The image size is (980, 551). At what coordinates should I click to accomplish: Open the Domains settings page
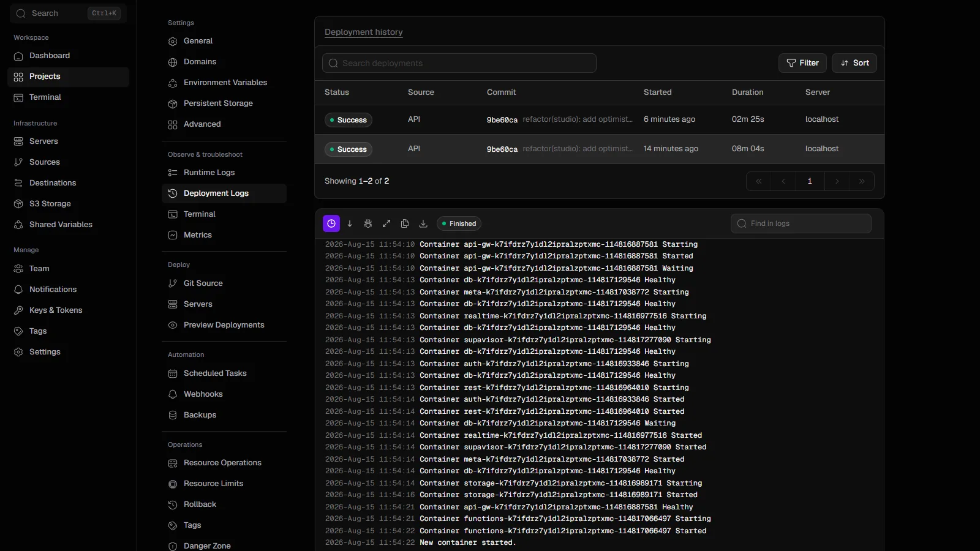[224, 62]
